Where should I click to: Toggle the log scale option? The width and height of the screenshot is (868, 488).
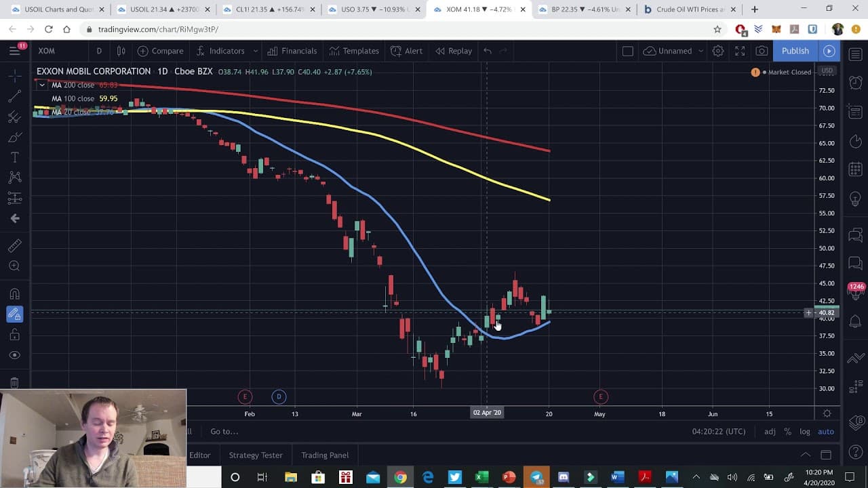click(x=804, y=432)
